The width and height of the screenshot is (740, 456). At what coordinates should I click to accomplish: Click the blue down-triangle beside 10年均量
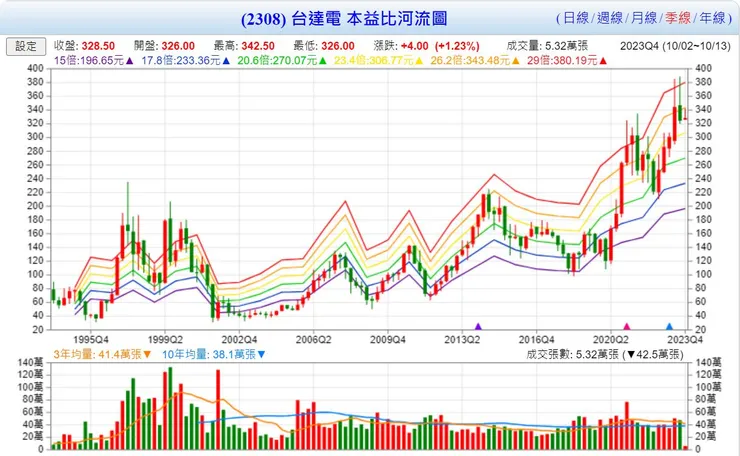coord(261,355)
